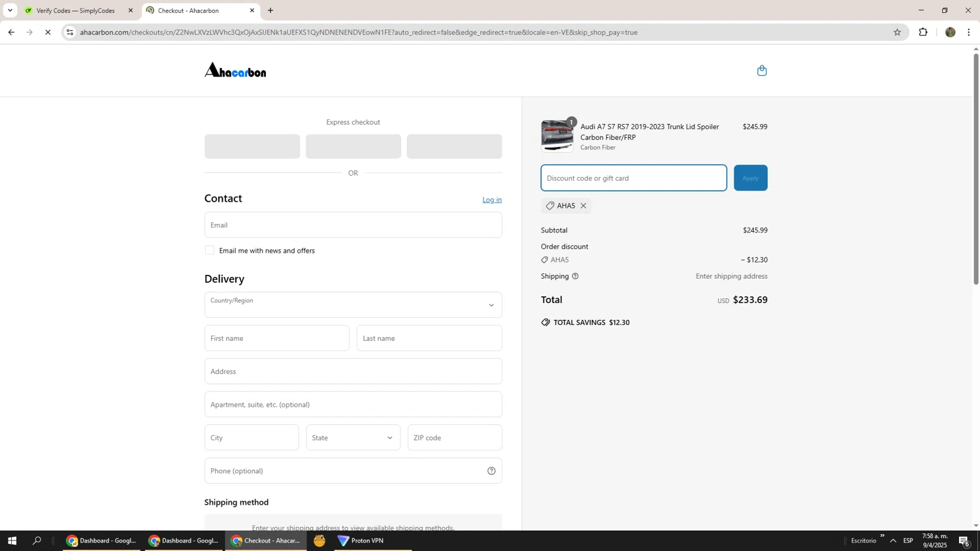Click the third express checkout button
Viewport: 980px width, 551px height.
(455, 146)
